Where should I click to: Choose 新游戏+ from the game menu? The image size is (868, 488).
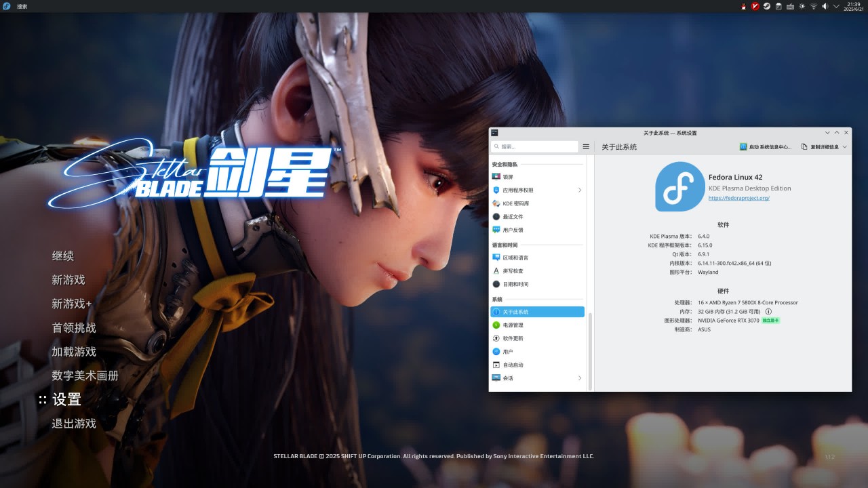71,304
